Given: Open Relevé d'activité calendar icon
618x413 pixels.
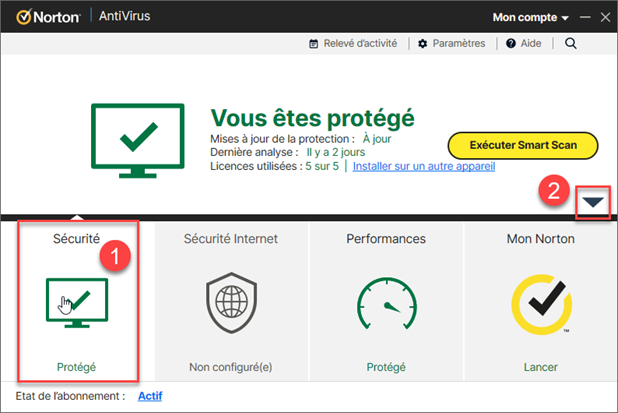Looking at the screenshot, I should (313, 44).
